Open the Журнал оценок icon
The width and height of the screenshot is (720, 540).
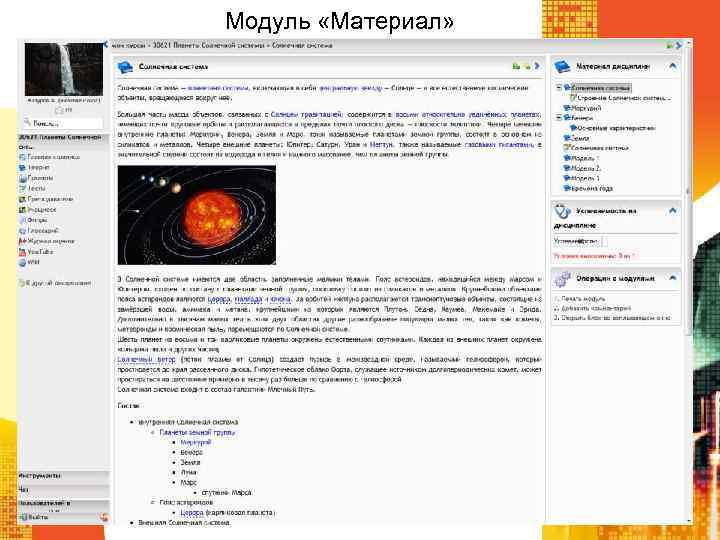point(22,242)
